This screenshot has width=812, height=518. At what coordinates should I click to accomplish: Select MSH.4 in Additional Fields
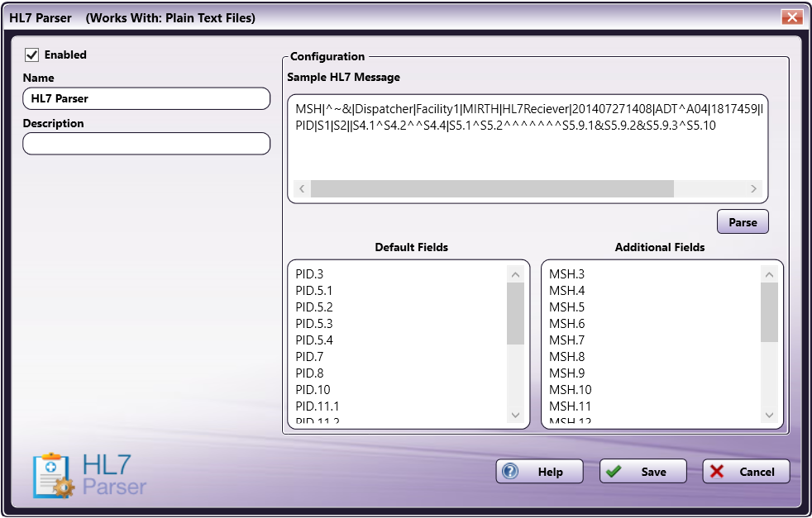(x=566, y=291)
